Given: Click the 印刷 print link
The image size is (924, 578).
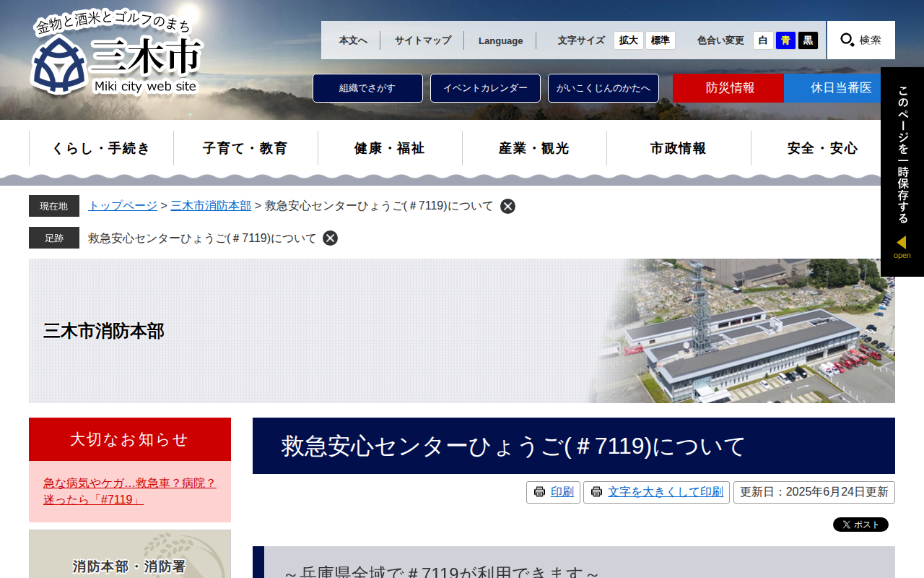Looking at the screenshot, I should (x=562, y=492).
